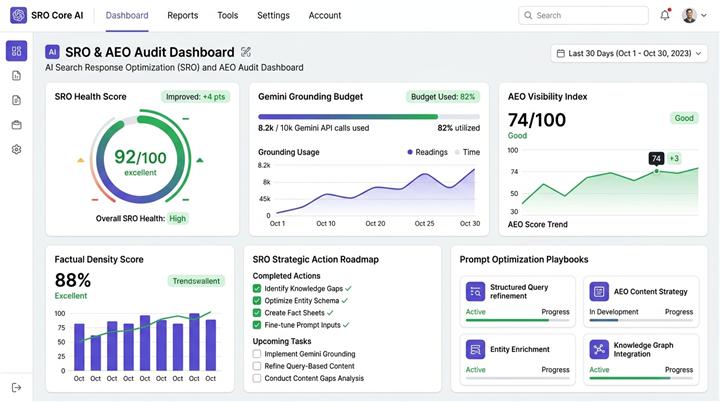Click the 92/100 score value

coord(141,158)
